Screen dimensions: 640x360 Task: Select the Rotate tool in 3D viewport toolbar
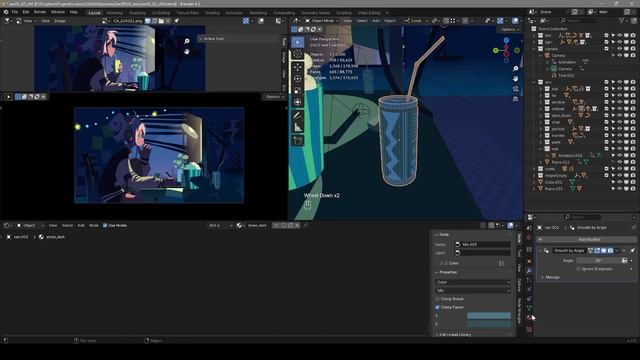click(298, 78)
